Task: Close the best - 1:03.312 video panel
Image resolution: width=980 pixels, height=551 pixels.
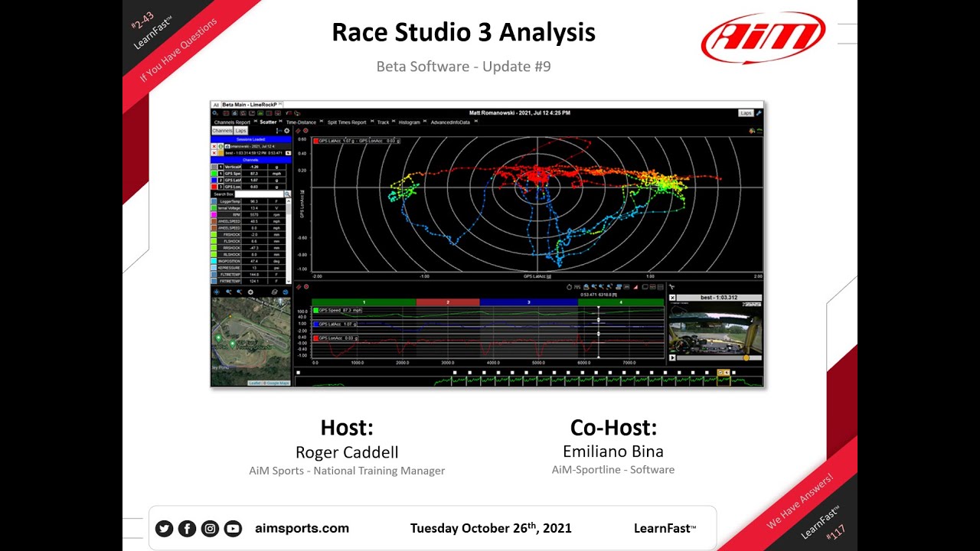Action: (672, 298)
